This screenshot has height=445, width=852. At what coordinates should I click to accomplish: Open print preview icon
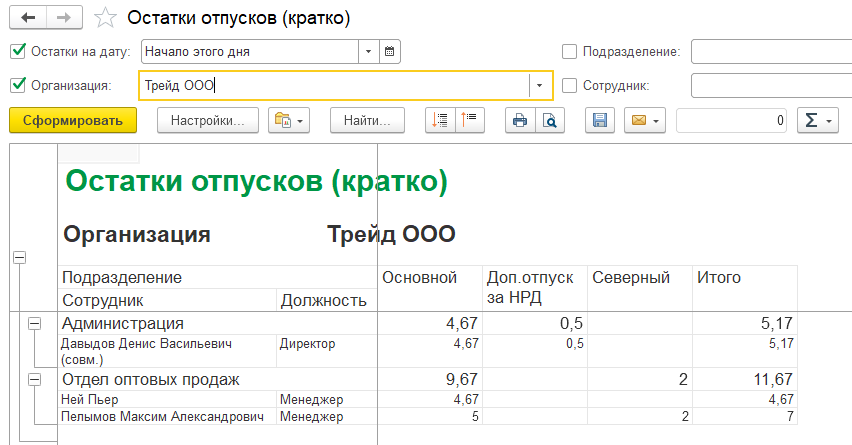(x=549, y=121)
